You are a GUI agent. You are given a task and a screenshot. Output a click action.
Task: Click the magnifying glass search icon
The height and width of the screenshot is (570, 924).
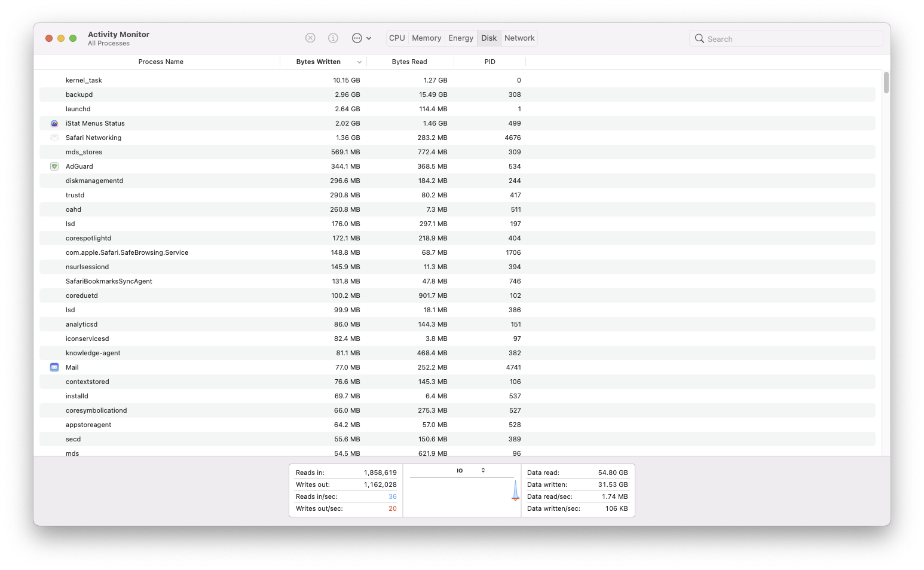[699, 38]
